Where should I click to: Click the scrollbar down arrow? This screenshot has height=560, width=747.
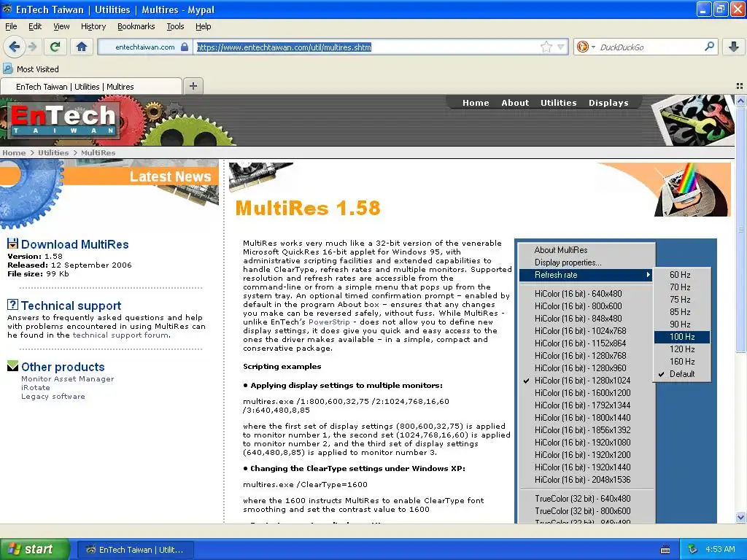(740, 518)
